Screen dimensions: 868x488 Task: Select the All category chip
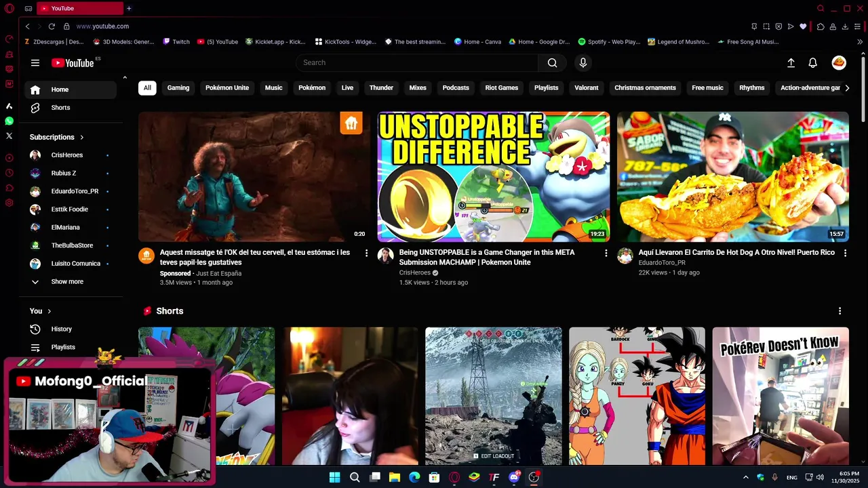(x=147, y=88)
